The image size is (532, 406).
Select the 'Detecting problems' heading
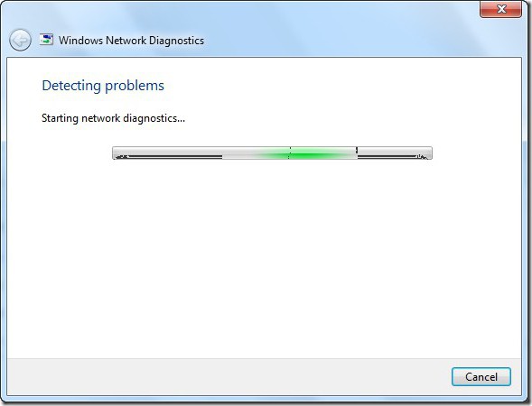[x=103, y=86]
